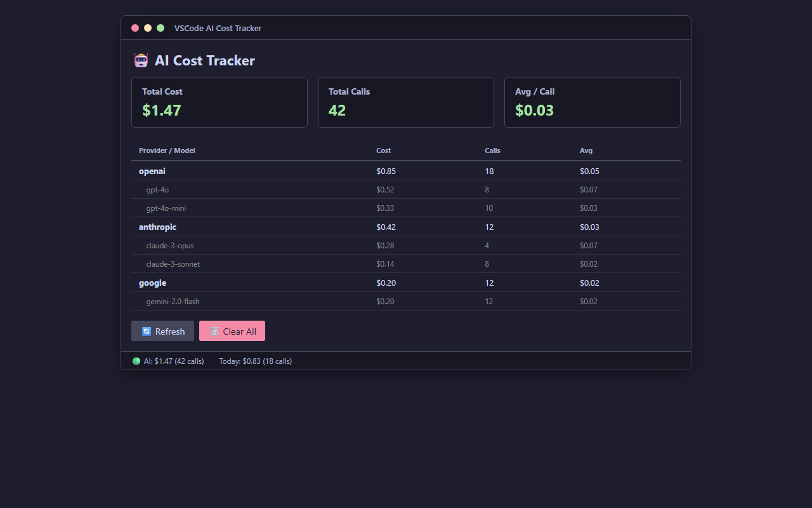Screen dimensions: 812x508
Task: Click the VSCode AI Cost Tracker window title
Action: pos(218,28)
